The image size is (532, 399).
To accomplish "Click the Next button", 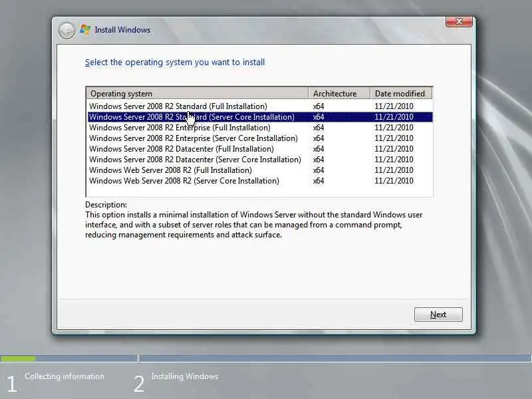I will 438,315.
